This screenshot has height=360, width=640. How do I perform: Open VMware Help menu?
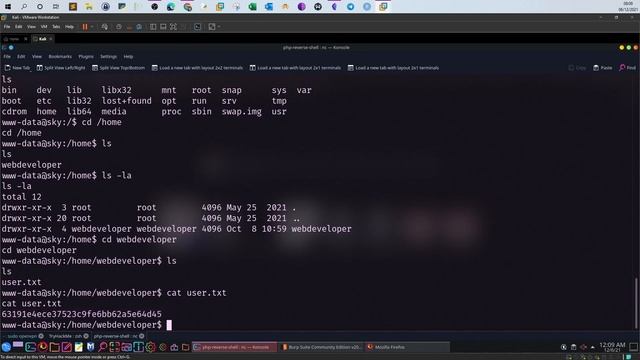pyautogui.click(x=69, y=27)
